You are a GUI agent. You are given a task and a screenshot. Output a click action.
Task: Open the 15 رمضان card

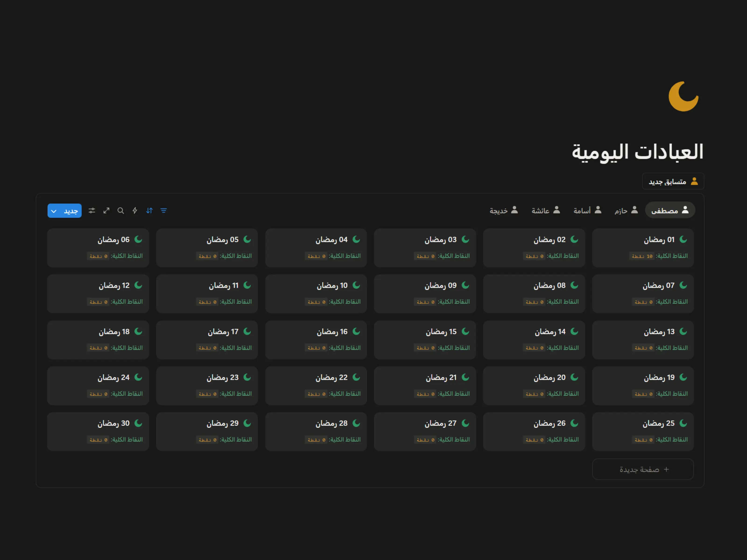click(424, 340)
